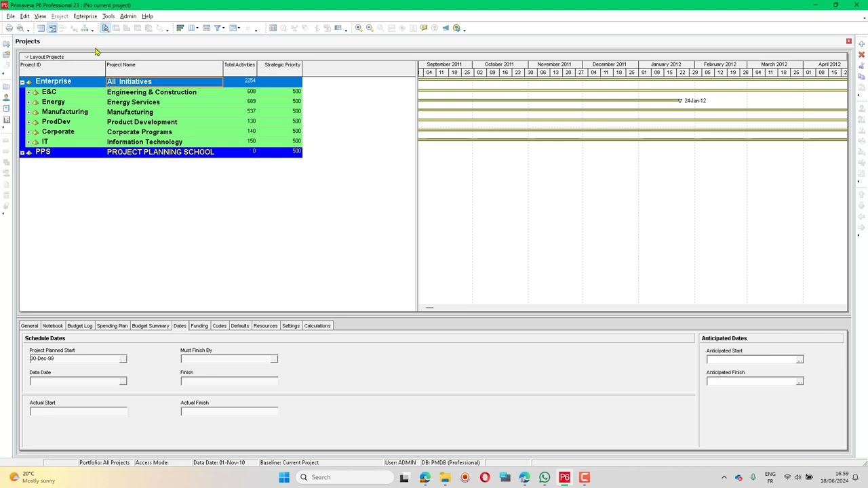Switch to the Codes tab

point(219,326)
